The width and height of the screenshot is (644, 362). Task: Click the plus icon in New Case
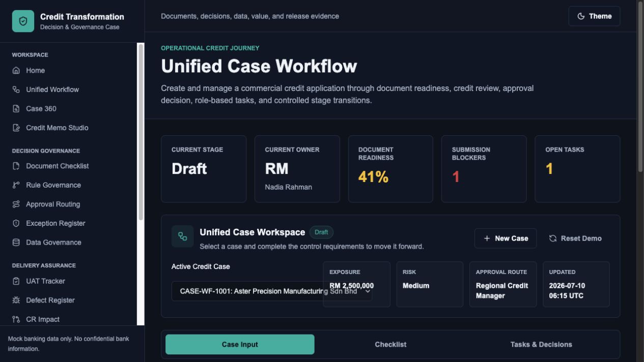click(x=487, y=238)
